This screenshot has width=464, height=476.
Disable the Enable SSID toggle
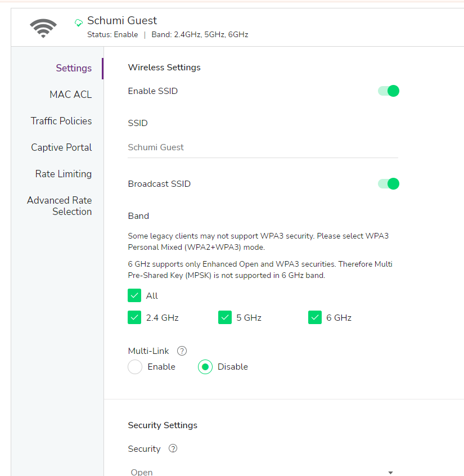pos(388,91)
